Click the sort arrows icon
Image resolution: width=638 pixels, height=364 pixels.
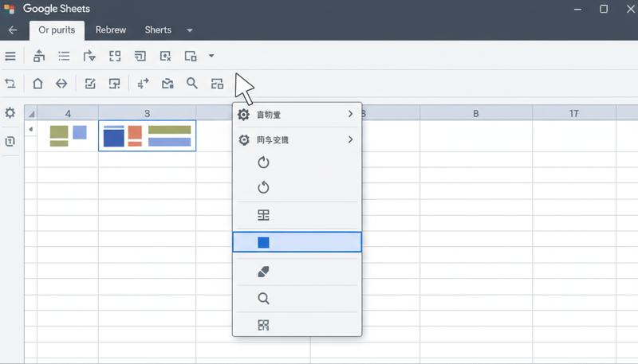pos(143,84)
